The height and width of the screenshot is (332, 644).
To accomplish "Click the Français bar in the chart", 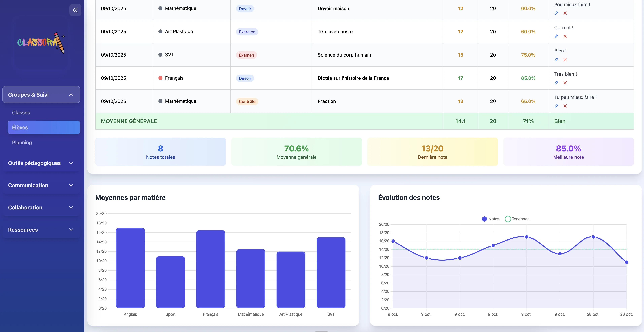I will 211,269.
